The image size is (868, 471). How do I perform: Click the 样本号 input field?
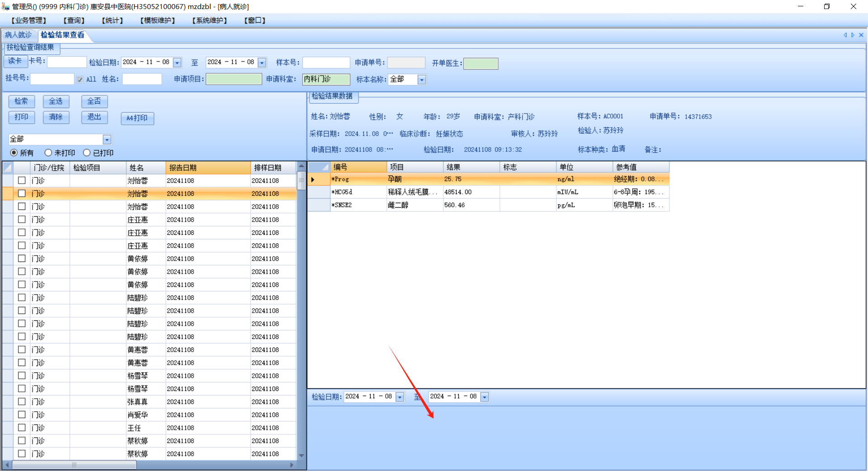click(x=326, y=62)
